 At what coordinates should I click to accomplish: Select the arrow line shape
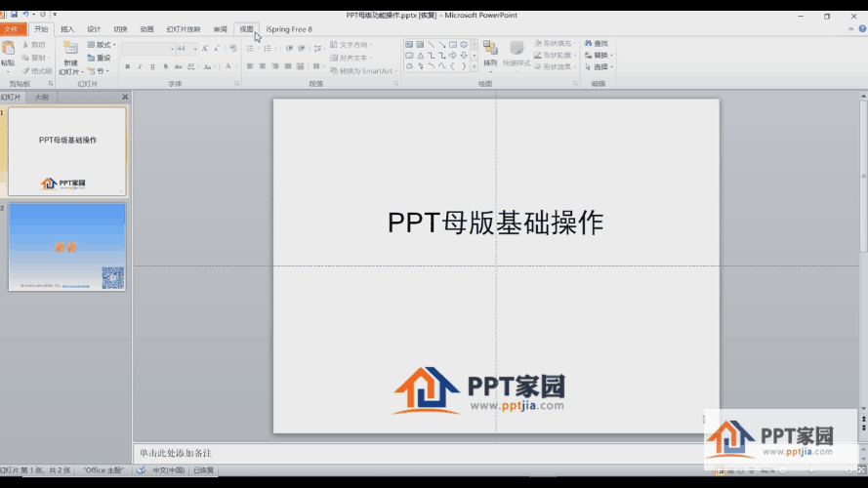441,44
